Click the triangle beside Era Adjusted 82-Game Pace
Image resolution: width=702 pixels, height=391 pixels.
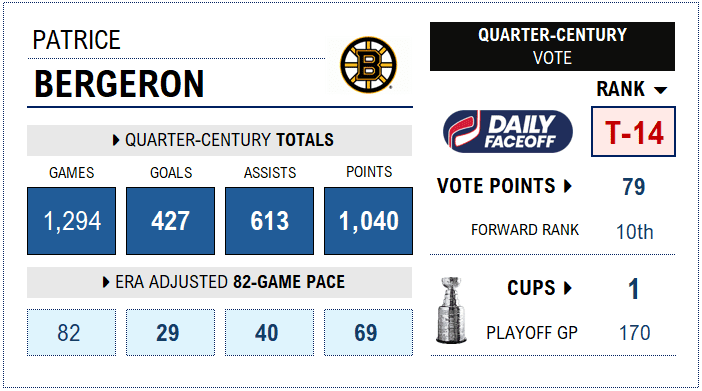(x=106, y=282)
